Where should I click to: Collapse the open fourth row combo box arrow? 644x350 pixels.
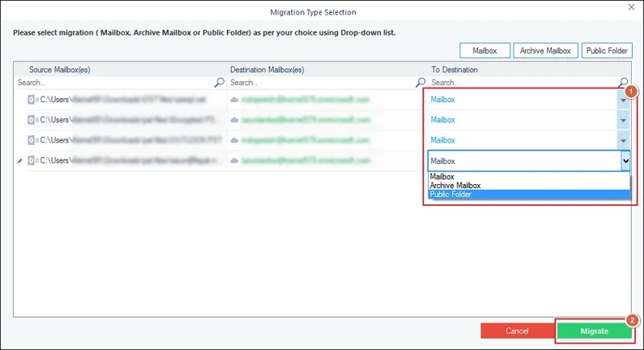click(625, 161)
